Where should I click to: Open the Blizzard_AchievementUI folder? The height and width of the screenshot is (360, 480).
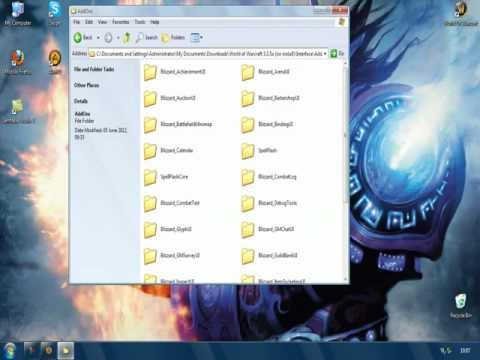click(175, 72)
